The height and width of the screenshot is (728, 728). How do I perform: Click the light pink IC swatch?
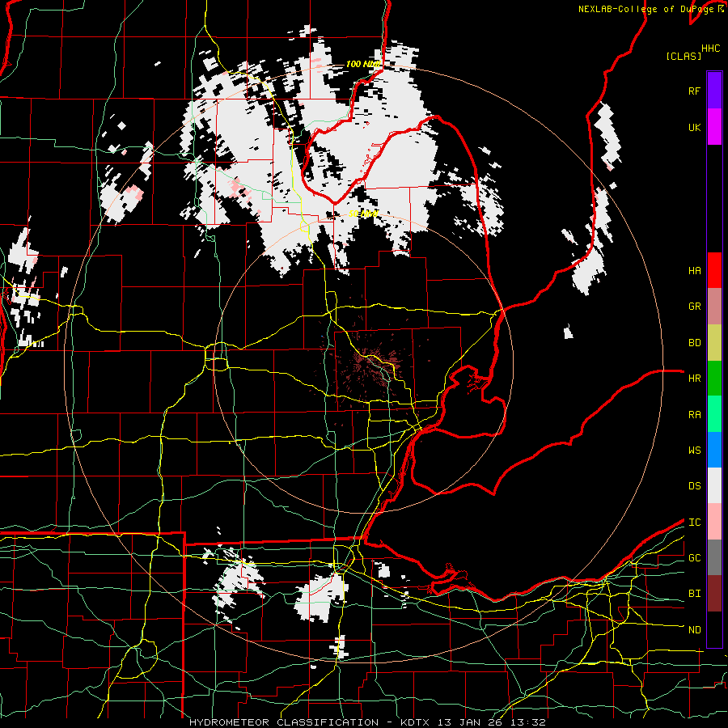pyautogui.click(x=714, y=522)
